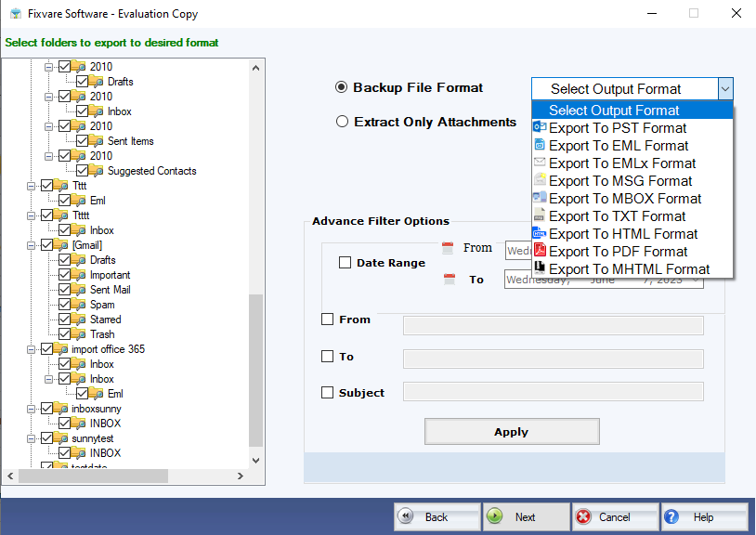Screen dimensions: 756x535
Task: Click the PST icon in the format list
Action: click(x=541, y=127)
